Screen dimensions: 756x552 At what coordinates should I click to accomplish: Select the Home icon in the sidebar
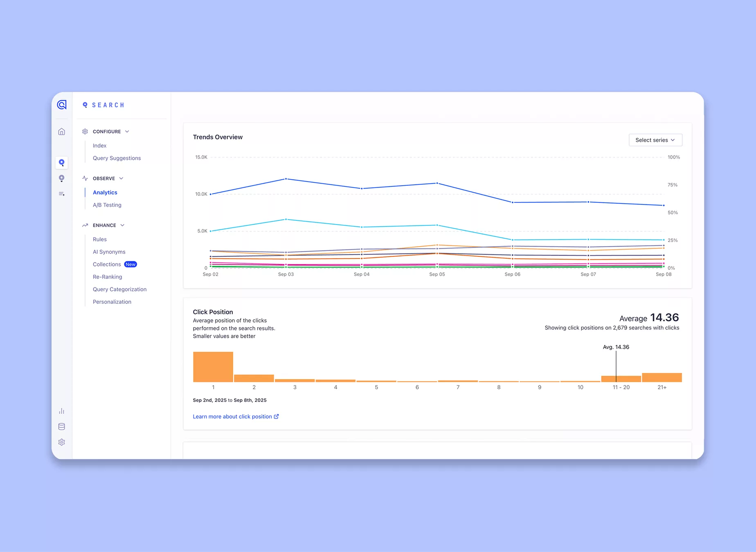pyautogui.click(x=61, y=132)
